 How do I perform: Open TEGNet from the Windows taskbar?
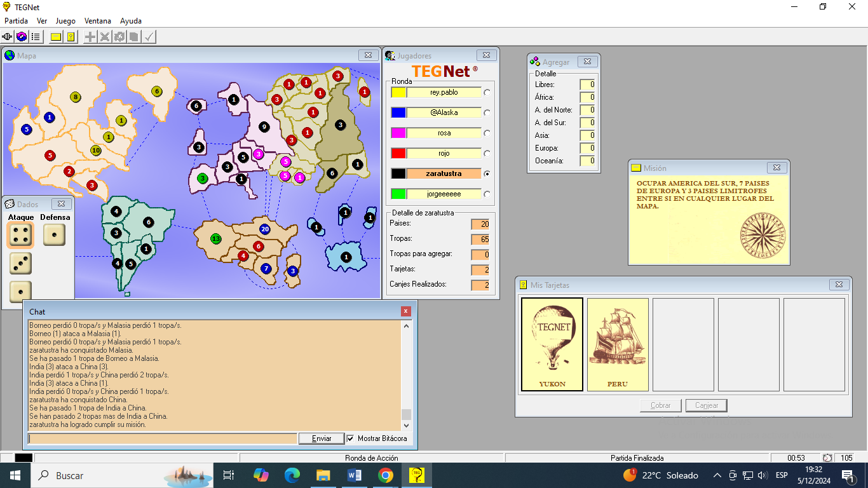tap(417, 475)
